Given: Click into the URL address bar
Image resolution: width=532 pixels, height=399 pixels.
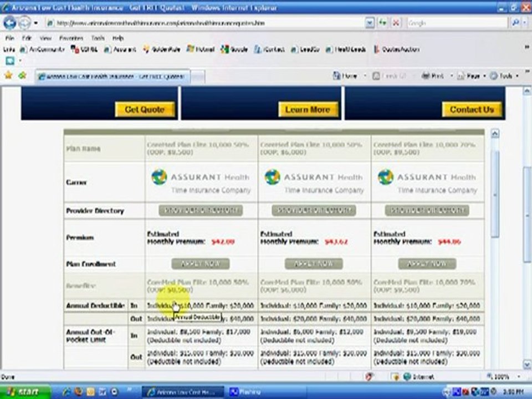Looking at the screenshot, I should (x=206, y=23).
